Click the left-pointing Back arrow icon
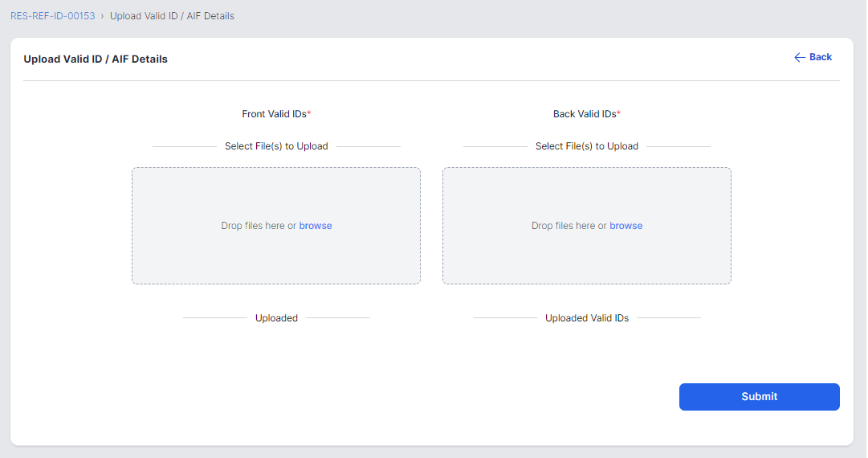868x458 pixels. coord(800,57)
